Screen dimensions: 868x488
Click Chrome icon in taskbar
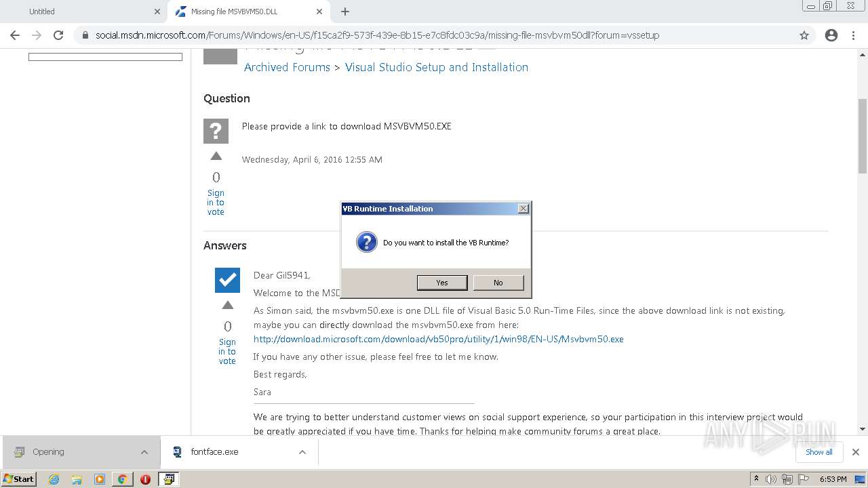122,479
